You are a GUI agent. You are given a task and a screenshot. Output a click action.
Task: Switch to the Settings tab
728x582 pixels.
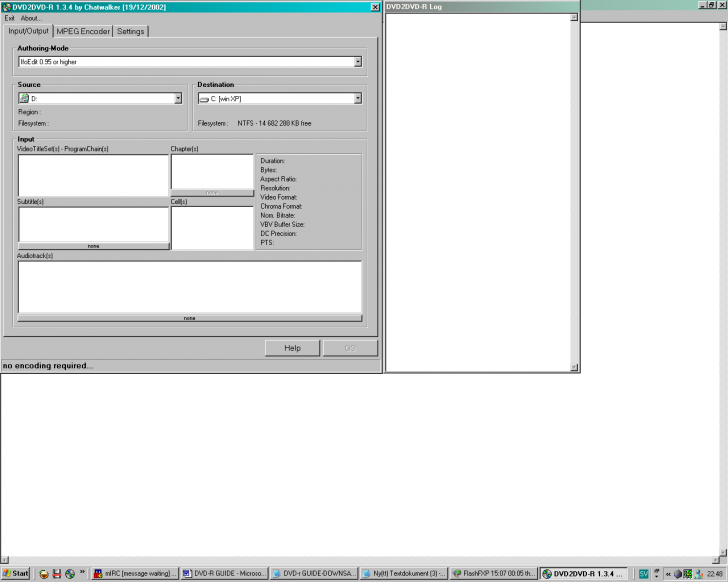click(x=130, y=31)
